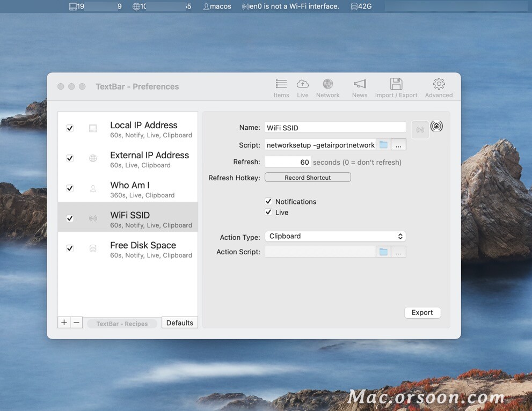This screenshot has height=411, width=532.
Task: Click the ellipsis button next to Script field
Action: coord(398,144)
